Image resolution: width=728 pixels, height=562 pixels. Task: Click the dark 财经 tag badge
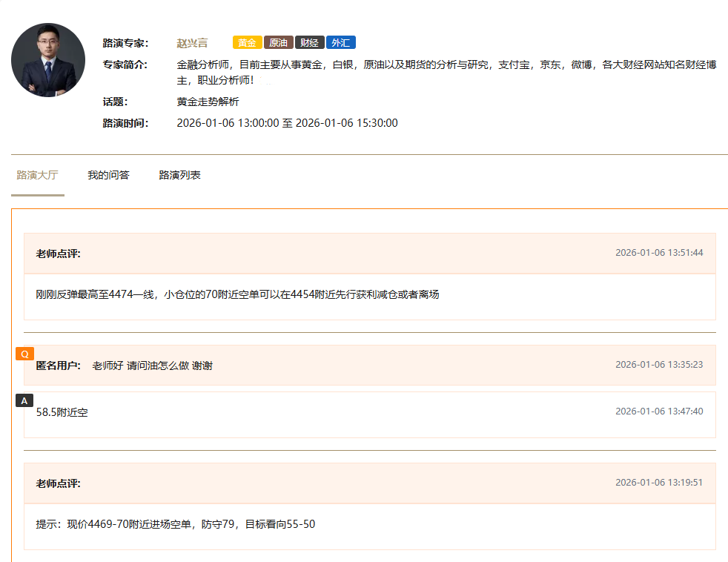tap(309, 42)
